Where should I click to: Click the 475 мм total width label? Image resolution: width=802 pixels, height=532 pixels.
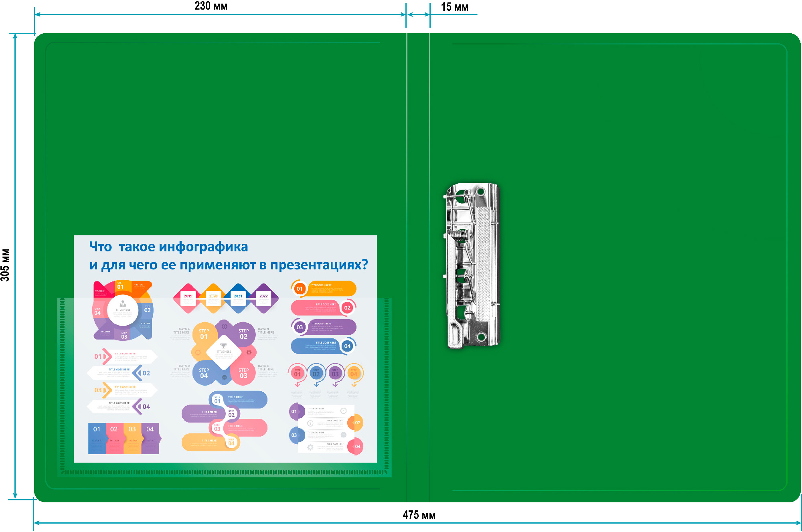pos(419,515)
